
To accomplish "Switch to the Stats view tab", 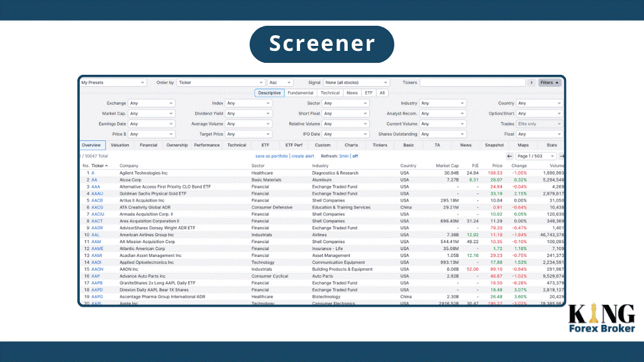I will pyautogui.click(x=552, y=145).
